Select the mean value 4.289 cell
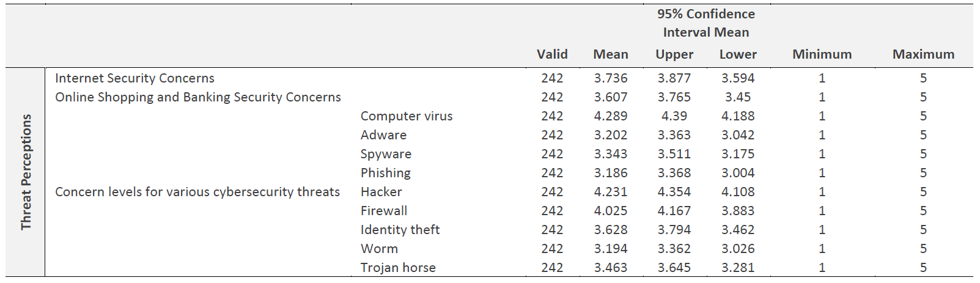 coord(610,116)
